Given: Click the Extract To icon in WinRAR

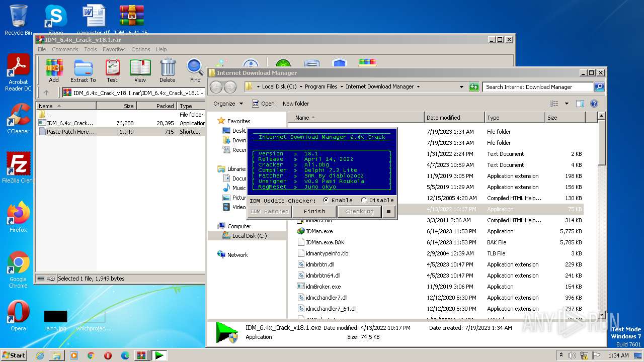Looking at the screenshot, I should point(83,70).
